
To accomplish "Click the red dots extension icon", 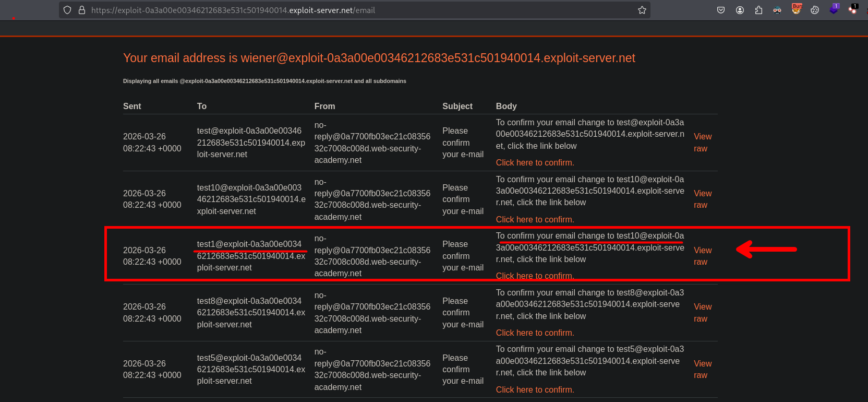I will (x=852, y=9).
